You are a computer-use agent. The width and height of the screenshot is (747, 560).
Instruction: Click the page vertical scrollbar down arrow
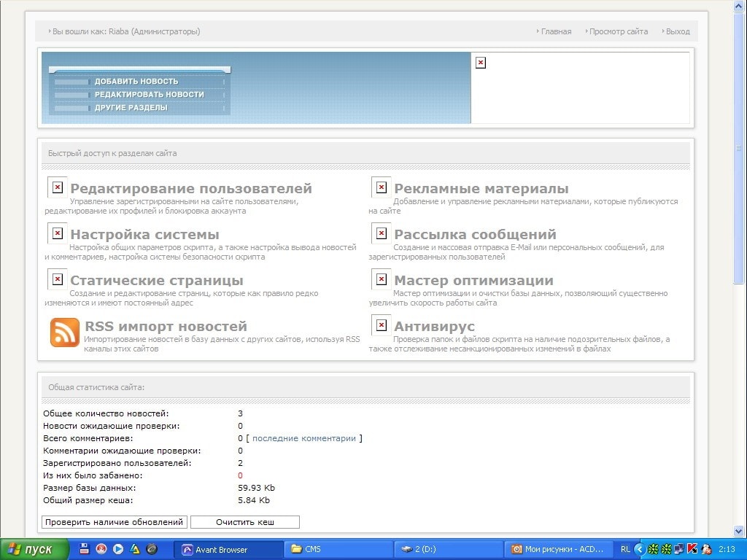pos(739,532)
